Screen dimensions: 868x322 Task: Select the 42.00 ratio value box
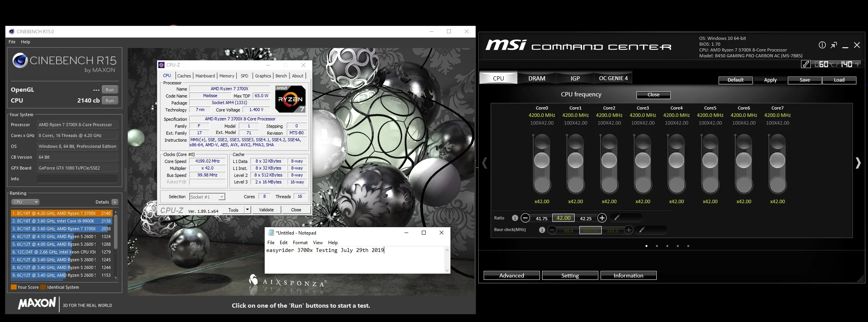[x=563, y=218]
